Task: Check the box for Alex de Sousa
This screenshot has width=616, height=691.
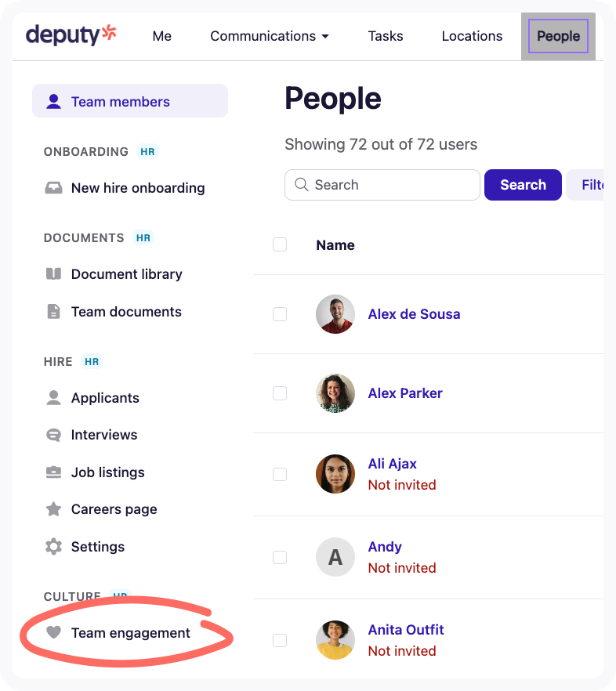Action: click(x=280, y=314)
